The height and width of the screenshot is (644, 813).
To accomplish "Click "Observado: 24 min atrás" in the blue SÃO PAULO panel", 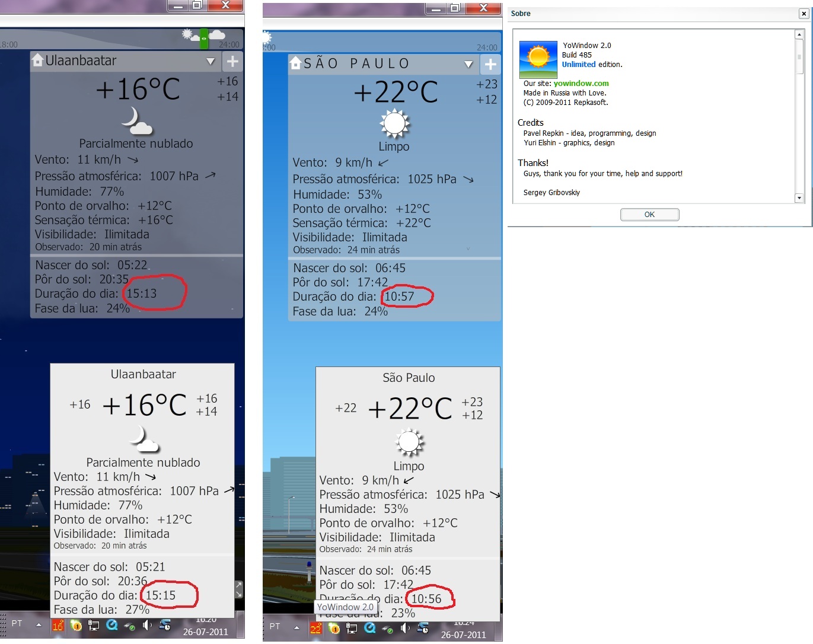I will (x=346, y=250).
